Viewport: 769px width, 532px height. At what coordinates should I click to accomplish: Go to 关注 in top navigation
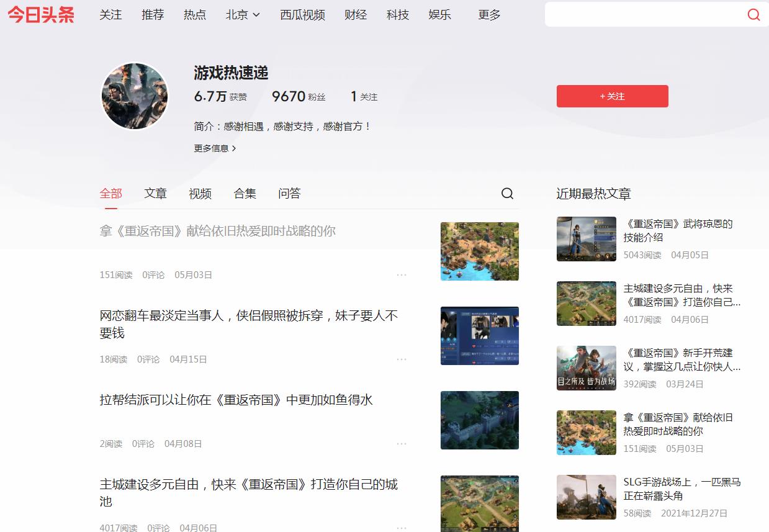[x=110, y=15]
